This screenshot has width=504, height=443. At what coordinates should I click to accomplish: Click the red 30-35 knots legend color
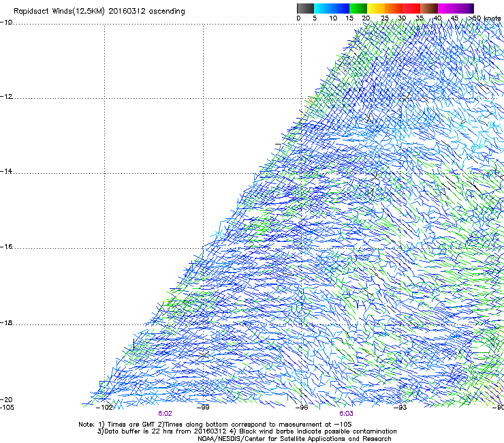(x=411, y=8)
